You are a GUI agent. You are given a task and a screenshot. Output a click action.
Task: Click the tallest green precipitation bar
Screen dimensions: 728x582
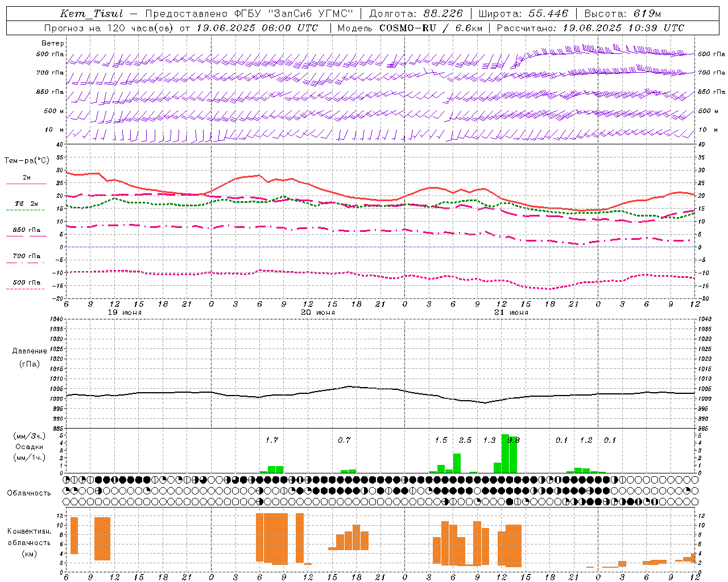[505, 454]
